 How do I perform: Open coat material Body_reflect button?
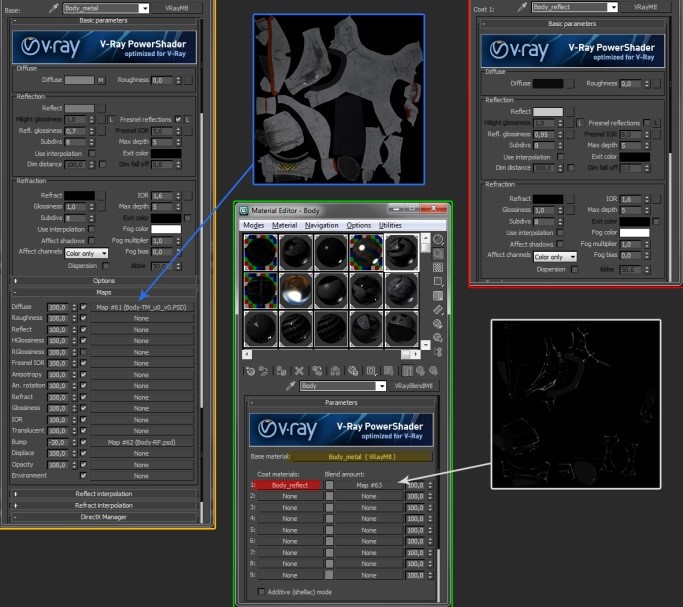289,485
